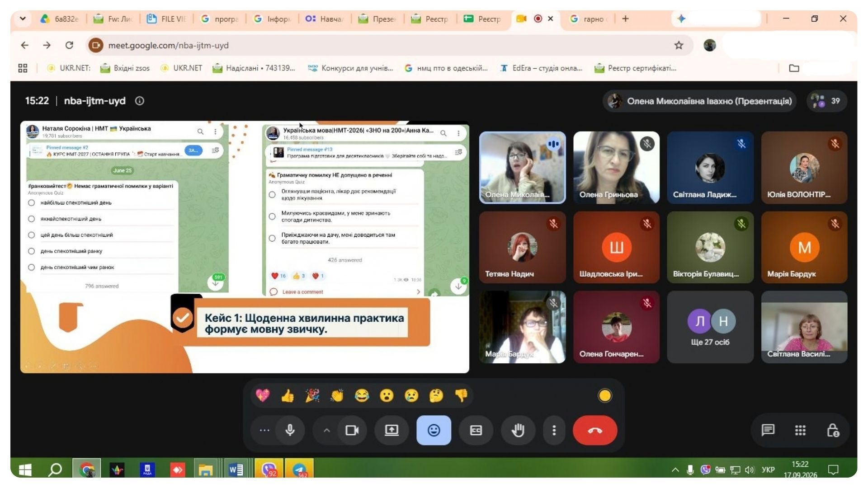Click the Ще 27 осіб tile

pyautogui.click(x=710, y=327)
